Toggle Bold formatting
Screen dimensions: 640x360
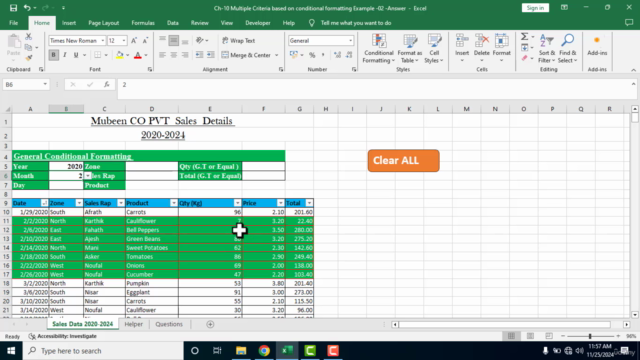[x=53, y=55]
